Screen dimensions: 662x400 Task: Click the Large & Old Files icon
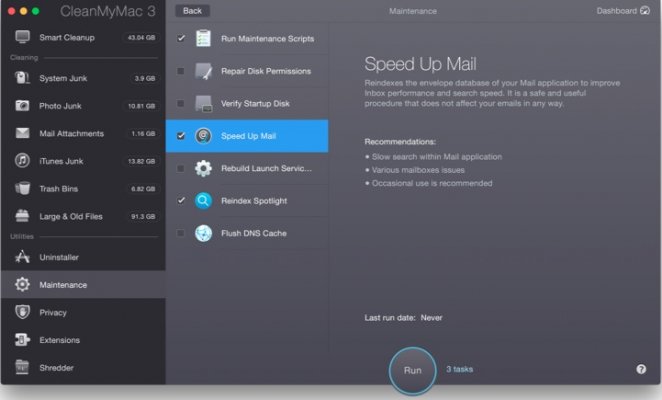[22, 216]
